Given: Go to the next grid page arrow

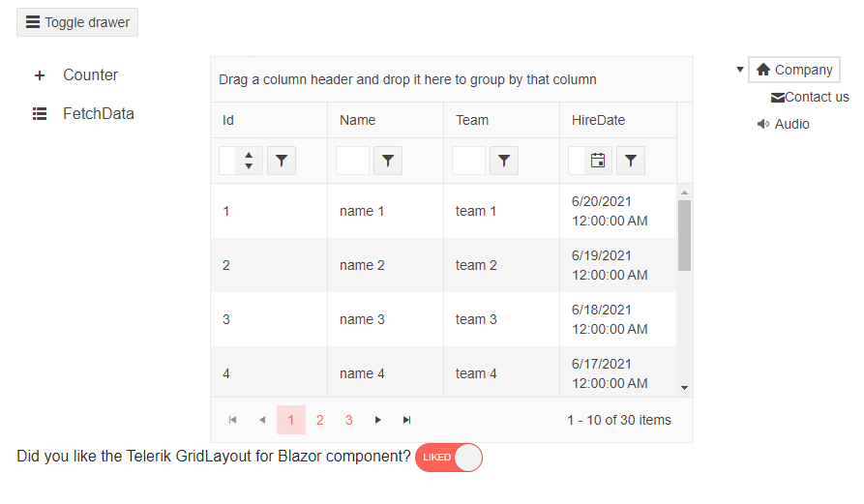Looking at the screenshot, I should (x=377, y=420).
